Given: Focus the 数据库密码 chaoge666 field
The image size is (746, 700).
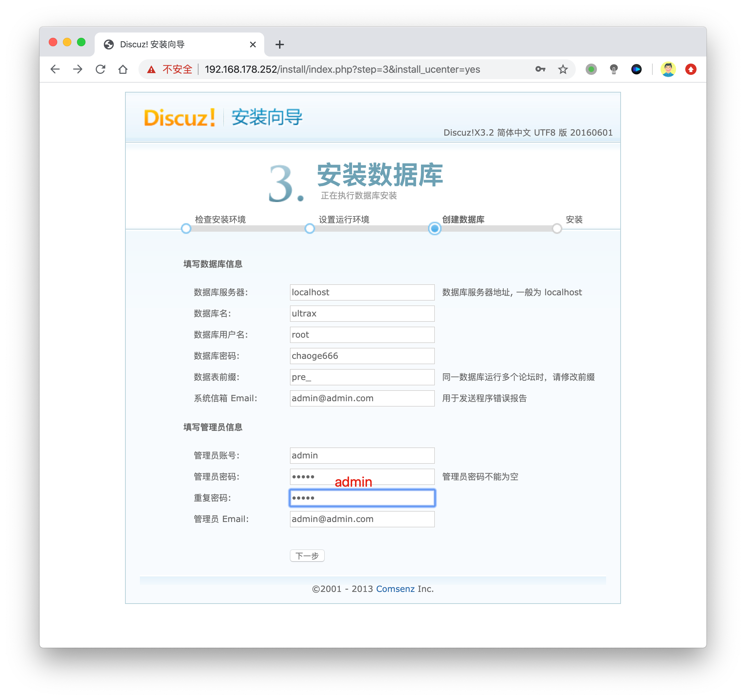Looking at the screenshot, I should coord(362,356).
